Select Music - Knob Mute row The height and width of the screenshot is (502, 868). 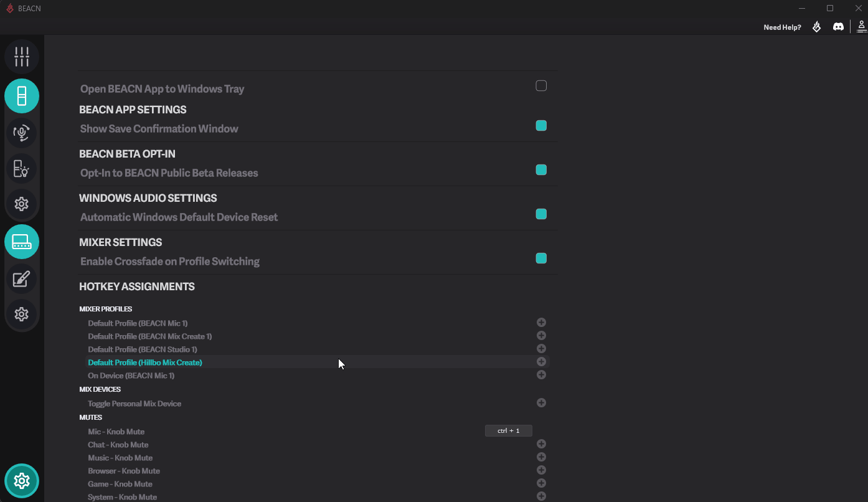[x=318, y=458]
